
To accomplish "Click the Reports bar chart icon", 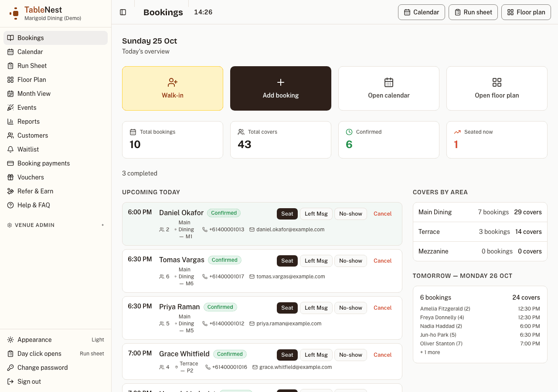I will click(10, 122).
